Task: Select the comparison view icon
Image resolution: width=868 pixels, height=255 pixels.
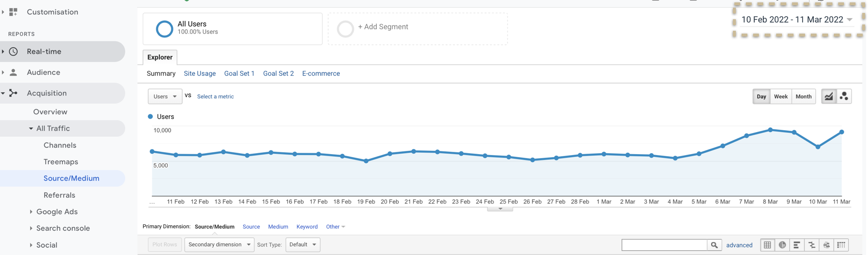Action: tap(812, 245)
